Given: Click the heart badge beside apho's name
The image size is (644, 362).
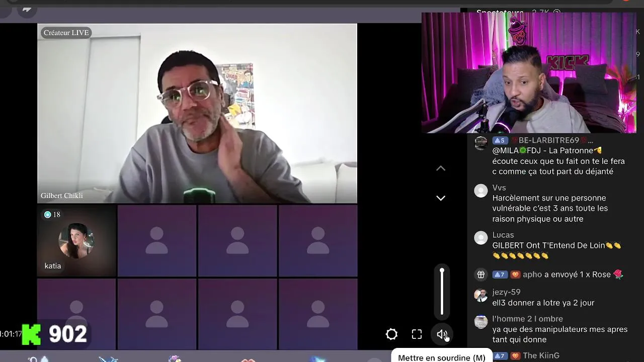Looking at the screenshot, I should point(515,275).
